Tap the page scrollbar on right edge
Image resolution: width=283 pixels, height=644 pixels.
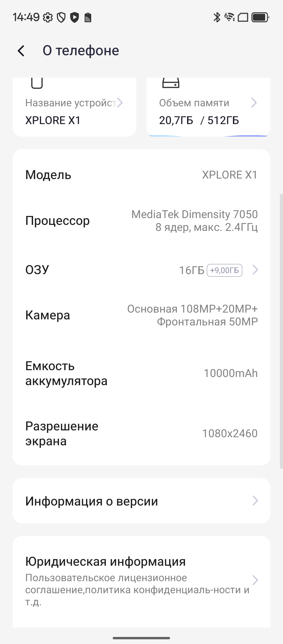point(281,330)
